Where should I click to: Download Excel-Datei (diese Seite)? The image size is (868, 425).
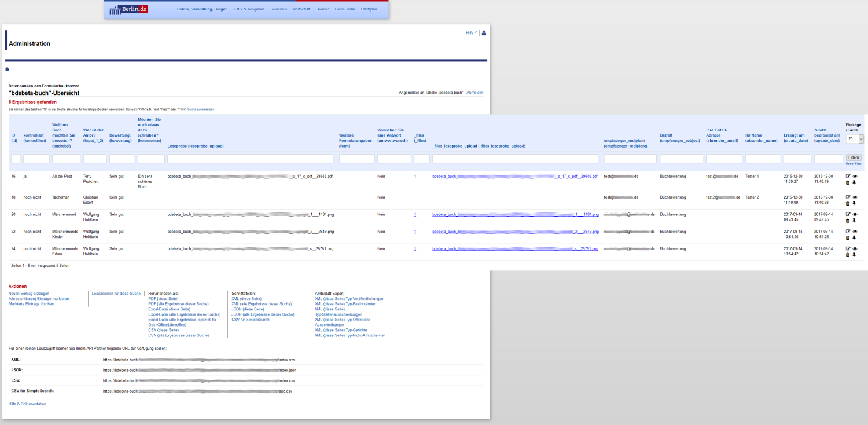coord(170,309)
